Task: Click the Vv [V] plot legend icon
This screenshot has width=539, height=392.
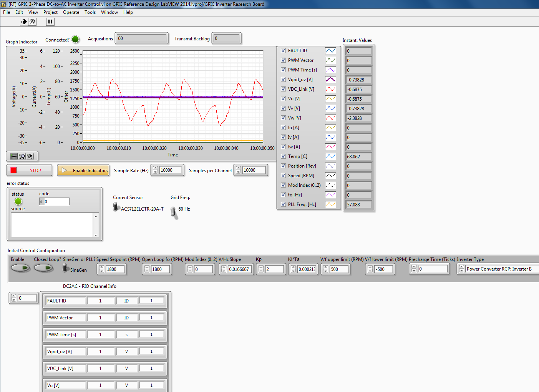Action: point(330,108)
